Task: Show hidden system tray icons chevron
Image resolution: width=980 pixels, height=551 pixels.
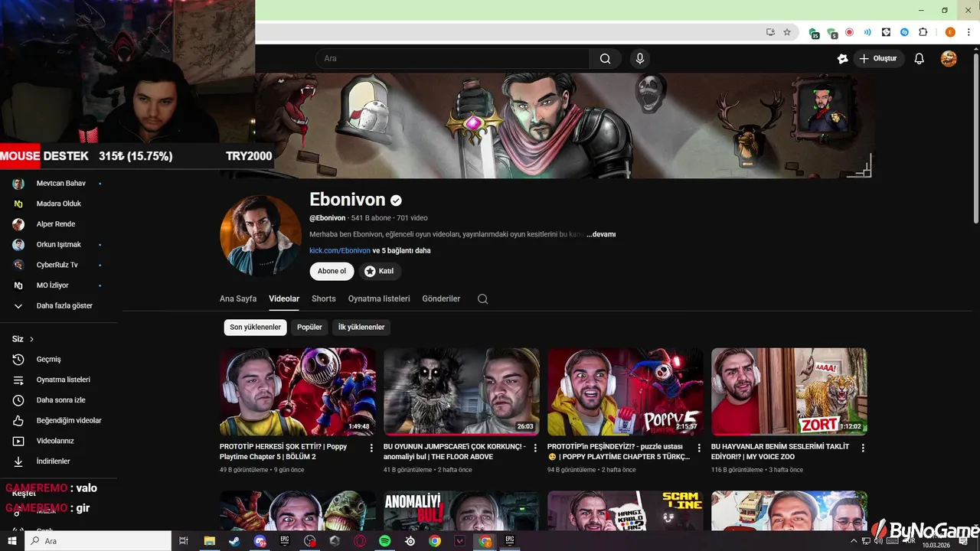Action: [854, 541]
